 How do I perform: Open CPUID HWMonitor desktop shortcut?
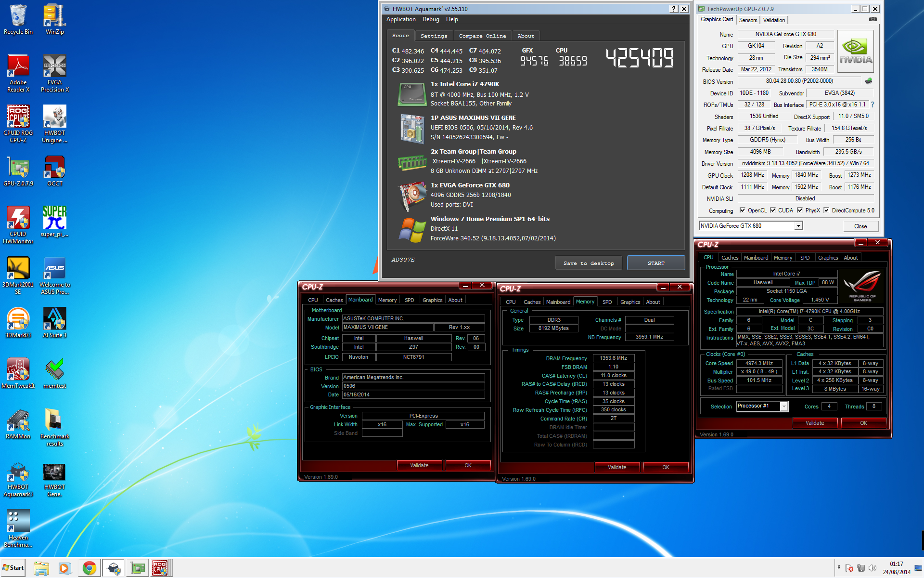point(18,225)
